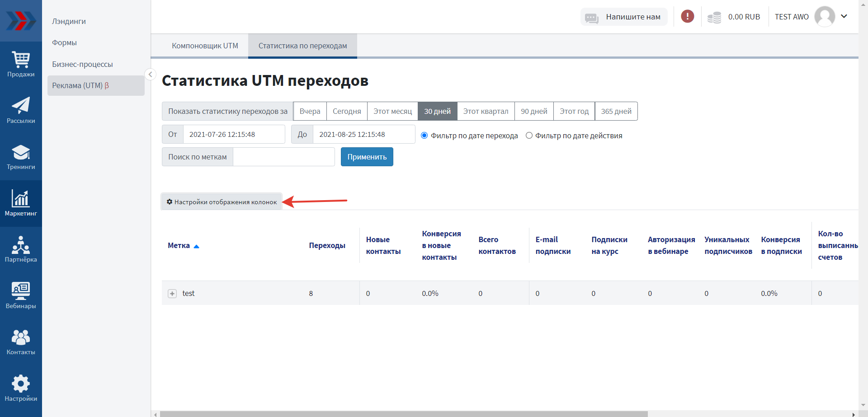Switch to Компоновщик UTM tab
The image size is (868, 417).
pyautogui.click(x=205, y=46)
